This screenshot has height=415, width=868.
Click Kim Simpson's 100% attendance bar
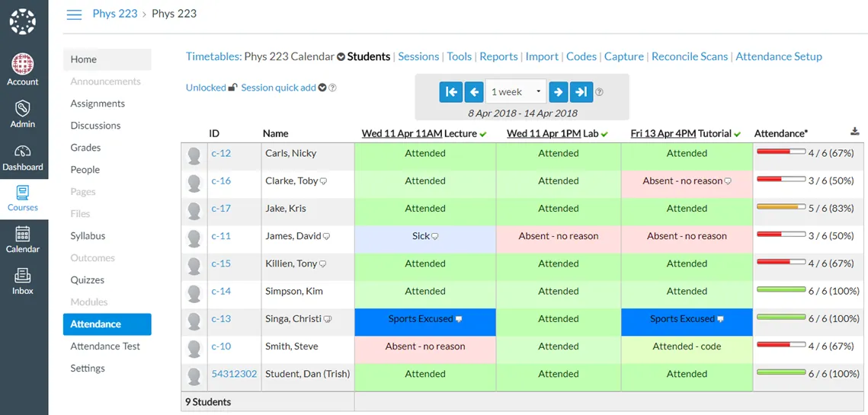coord(781,289)
